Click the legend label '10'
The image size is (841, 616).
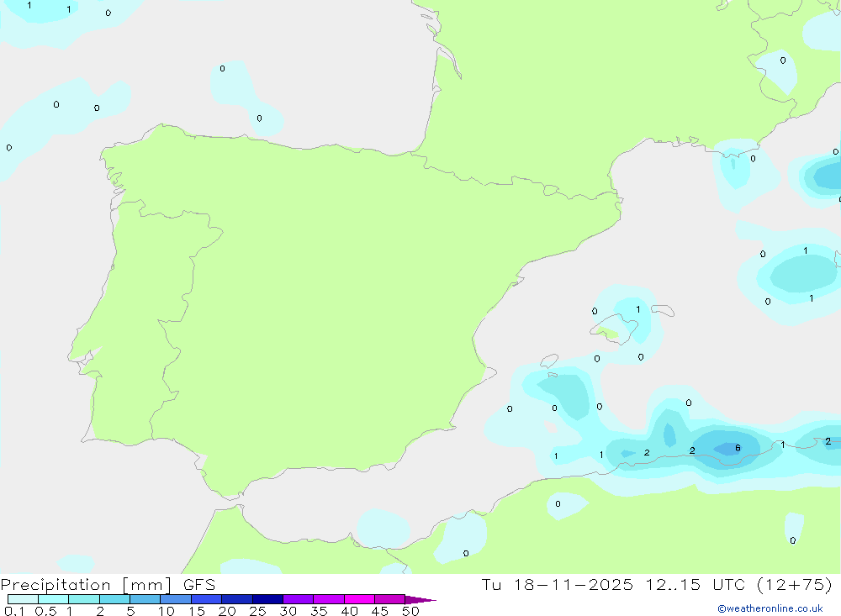(167, 611)
